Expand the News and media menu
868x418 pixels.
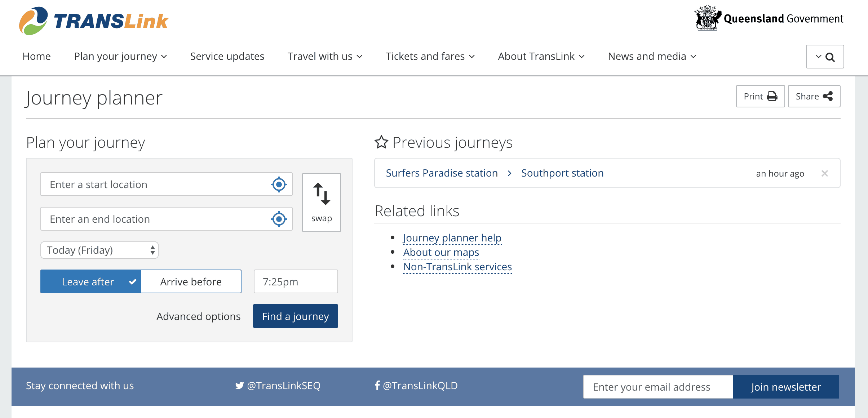pyautogui.click(x=652, y=56)
